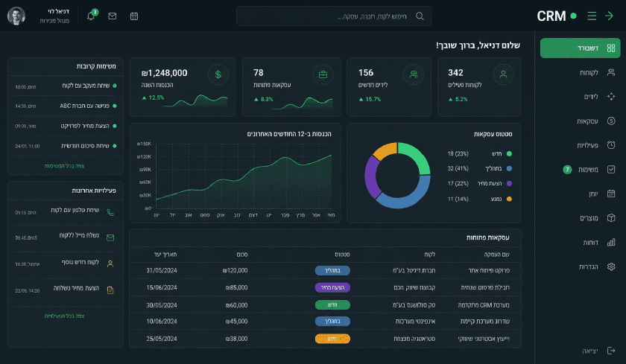Click the person icon for לקוח חדש נוסף
This screenshot has width=626, height=364.
coord(110,264)
